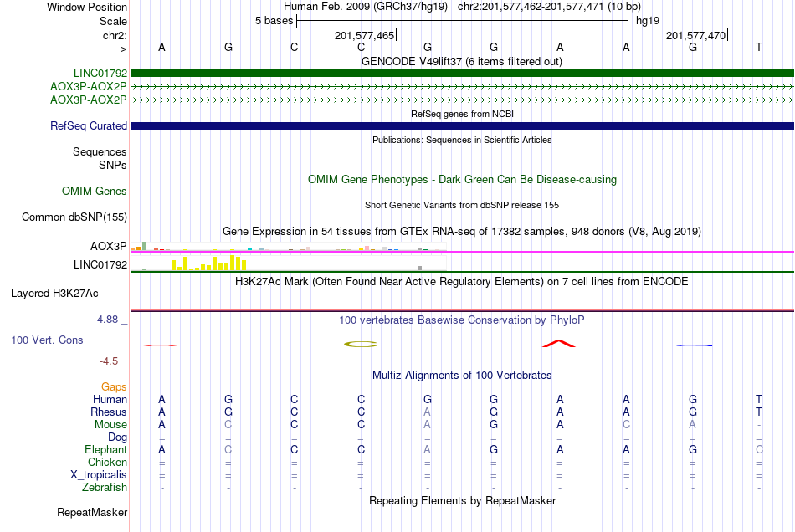Click the RefSeq Curated track label
The width and height of the screenshot is (795, 532).
89,125
